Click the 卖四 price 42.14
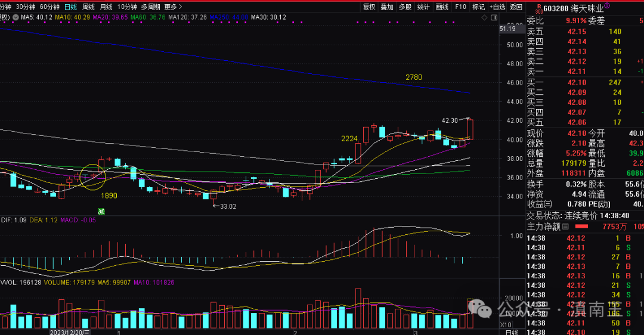The width and height of the screenshot is (644, 335). coord(577,42)
